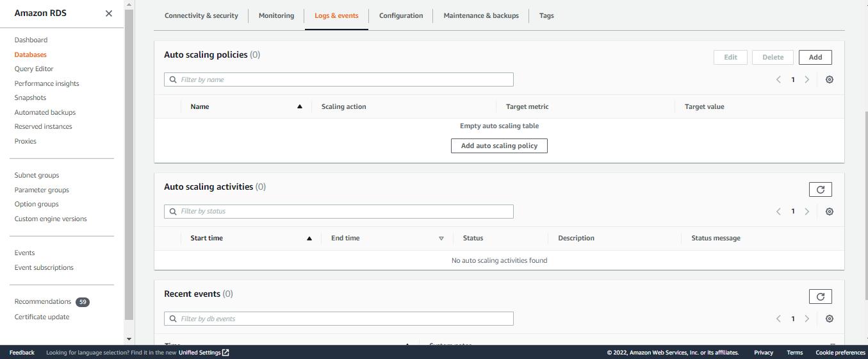Open the Configuration tab
Image resolution: width=868 pixels, height=359 pixels.
click(x=401, y=15)
